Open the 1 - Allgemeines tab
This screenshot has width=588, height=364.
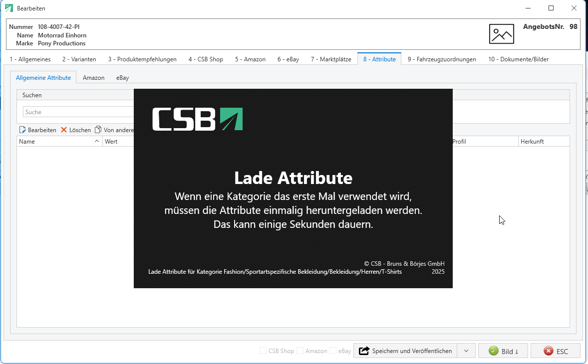pyautogui.click(x=30, y=59)
